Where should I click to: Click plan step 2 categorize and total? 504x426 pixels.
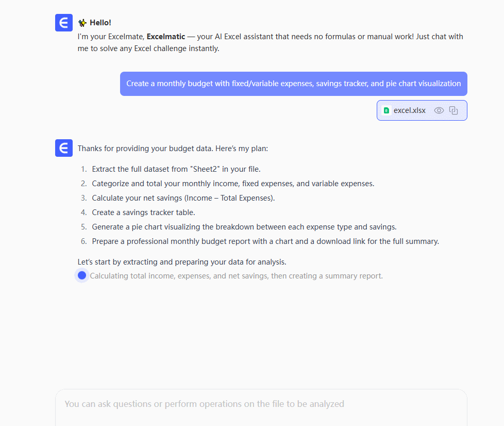232,184
